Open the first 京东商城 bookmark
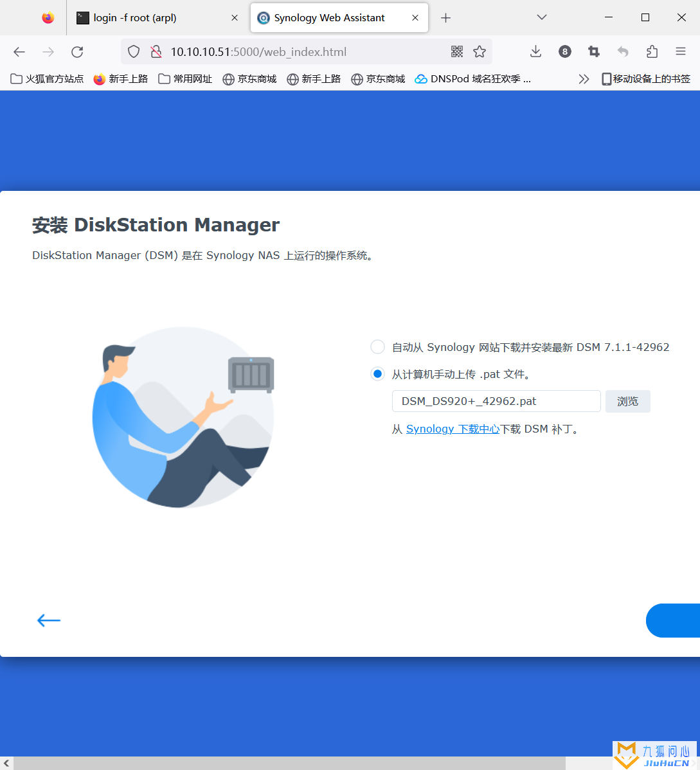 pyautogui.click(x=249, y=79)
